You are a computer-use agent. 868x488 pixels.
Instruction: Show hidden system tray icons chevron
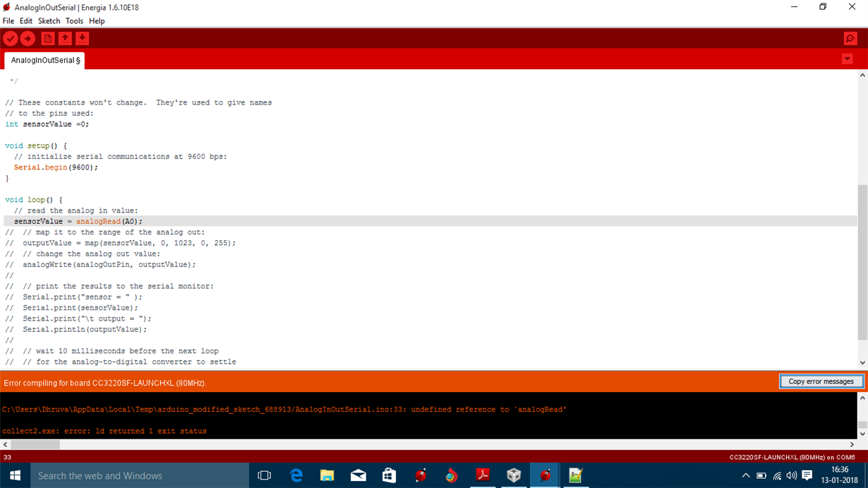(746, 476)
